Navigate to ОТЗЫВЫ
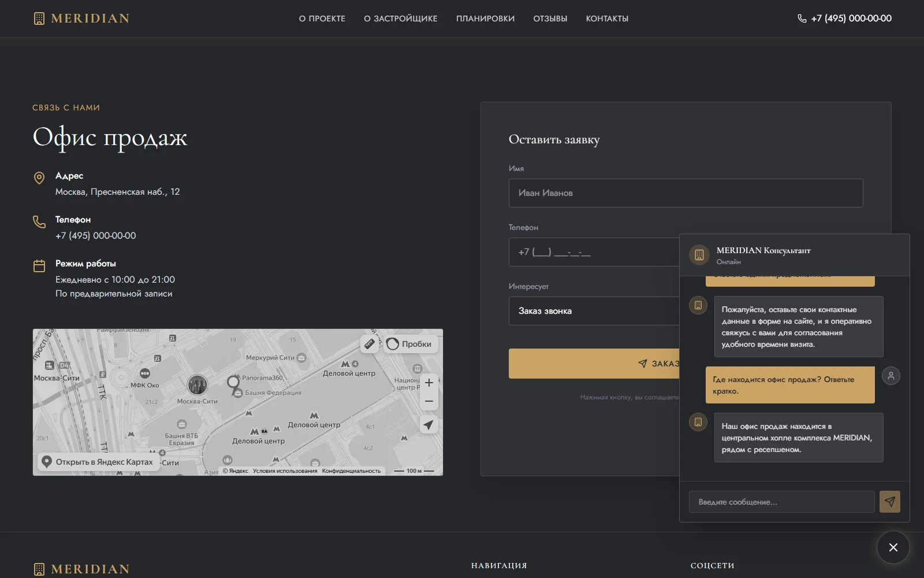 (550, 18)
